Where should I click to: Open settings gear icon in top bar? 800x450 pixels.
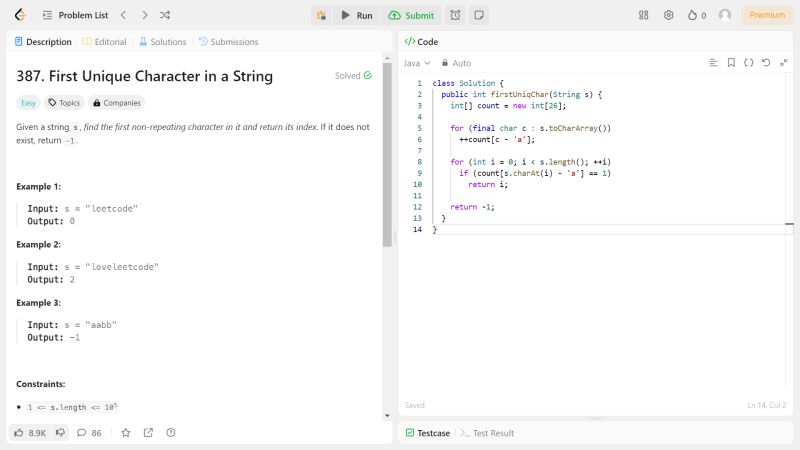(x=668, y=15)
